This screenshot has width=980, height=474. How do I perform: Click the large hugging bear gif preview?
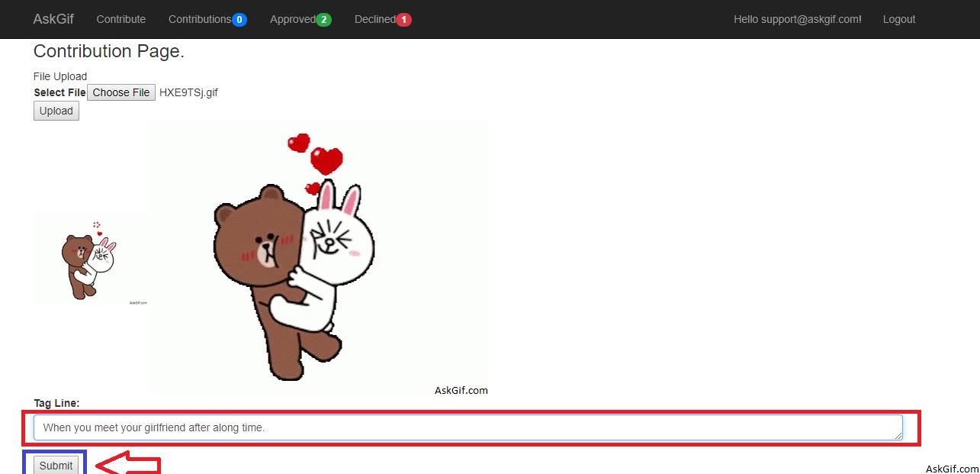tap(319, 258)
